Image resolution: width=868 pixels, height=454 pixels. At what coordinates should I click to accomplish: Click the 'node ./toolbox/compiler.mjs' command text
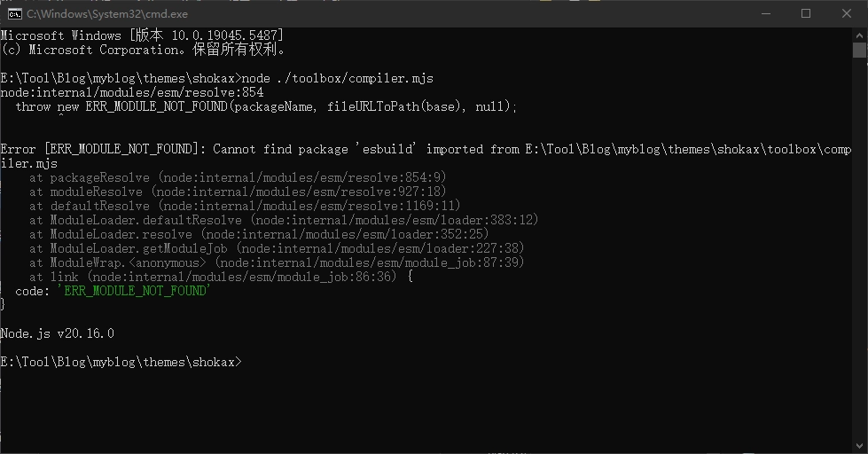[337, 78]
